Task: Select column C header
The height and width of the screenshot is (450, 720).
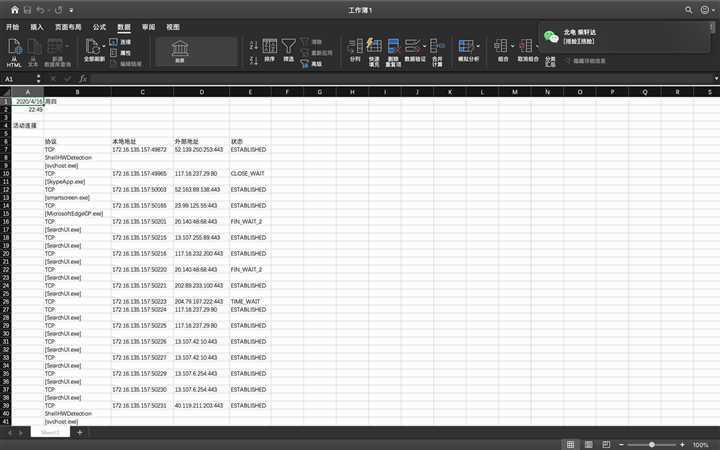Action: [x=142, y=92]
